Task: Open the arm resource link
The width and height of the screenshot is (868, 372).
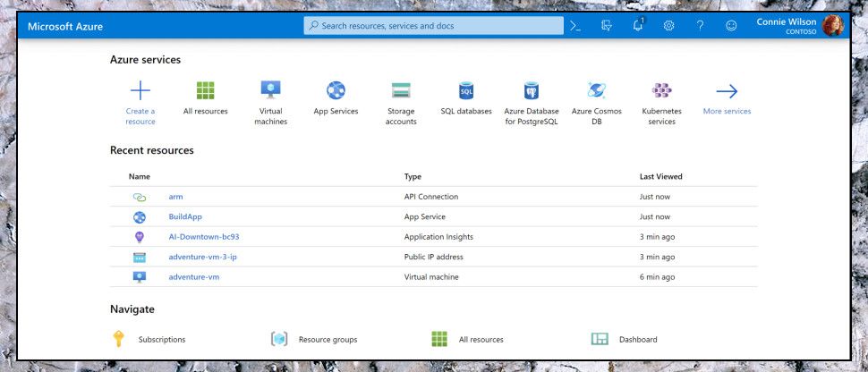Action: coord(175,197)
